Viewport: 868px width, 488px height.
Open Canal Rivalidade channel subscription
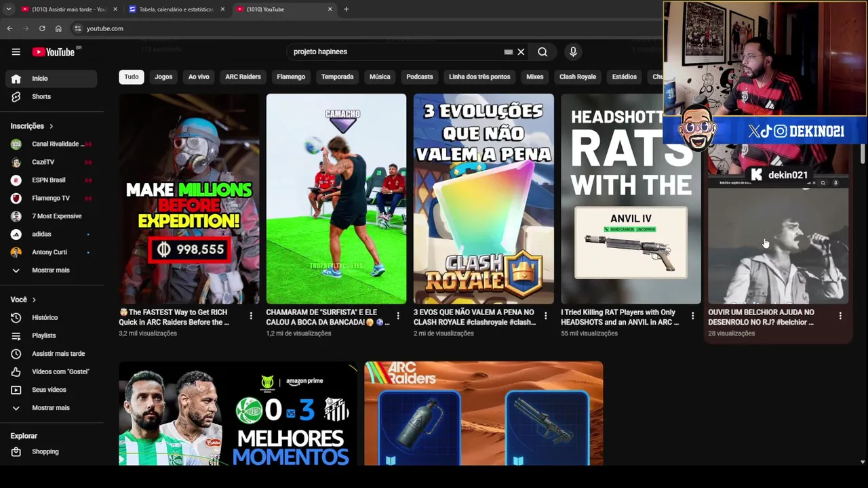(x=52, y=144)
